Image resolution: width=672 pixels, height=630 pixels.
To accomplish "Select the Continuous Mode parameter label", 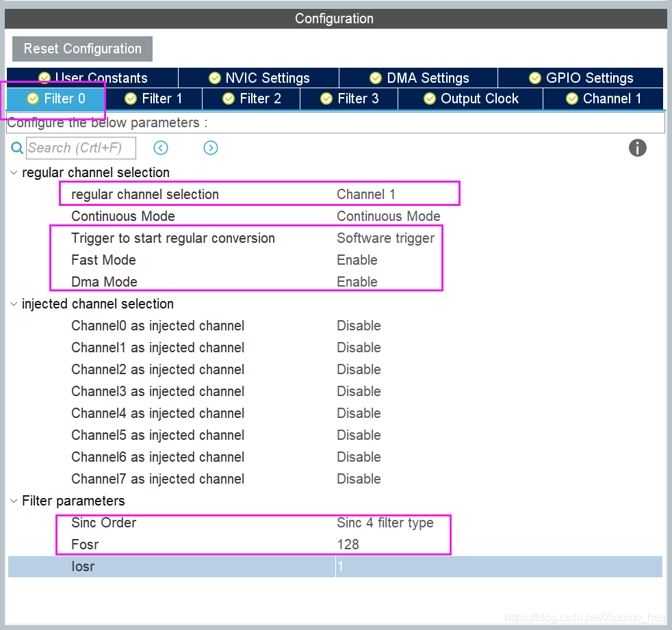I will [123, 216].
